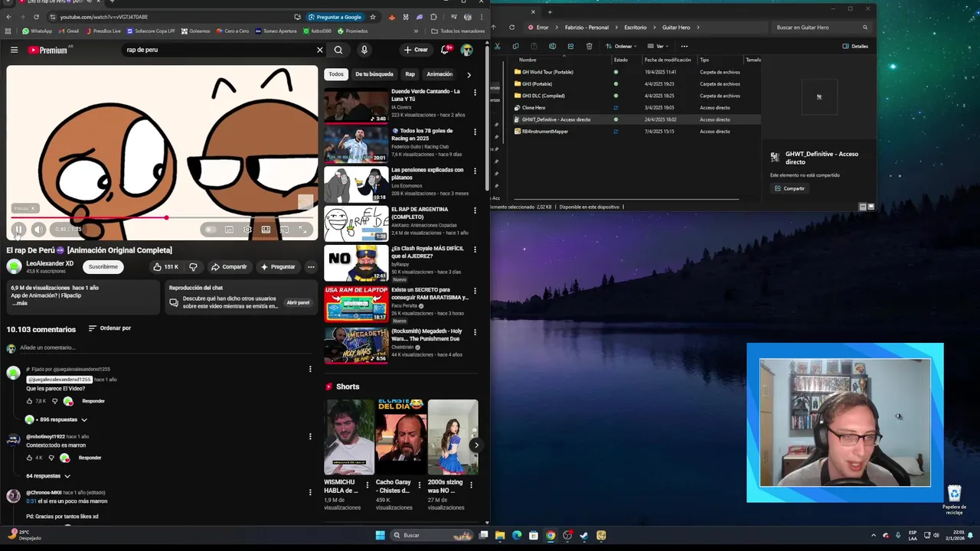Click 'Buscar en Guitar Hero' search box
The height and width of the screenshot is (551, 980).
(822, 28)
